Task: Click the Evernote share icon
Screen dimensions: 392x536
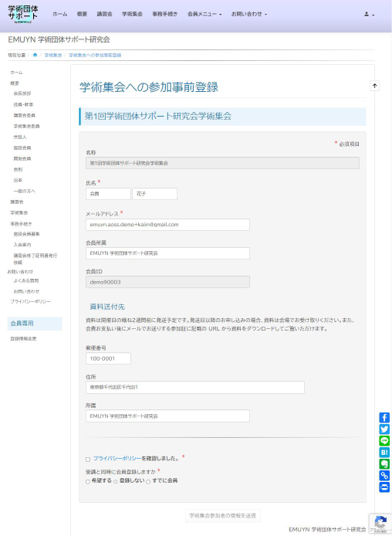Action: tap(384, 464)
